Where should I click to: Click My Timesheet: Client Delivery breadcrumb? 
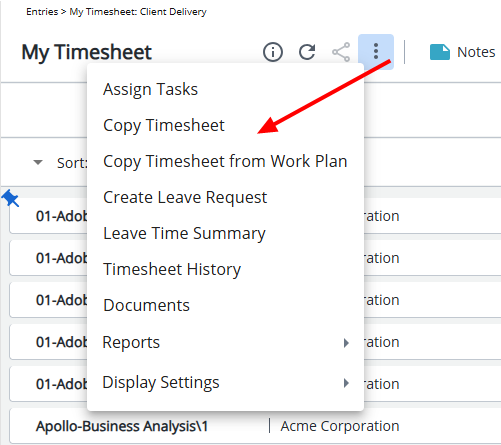point(138,12)
